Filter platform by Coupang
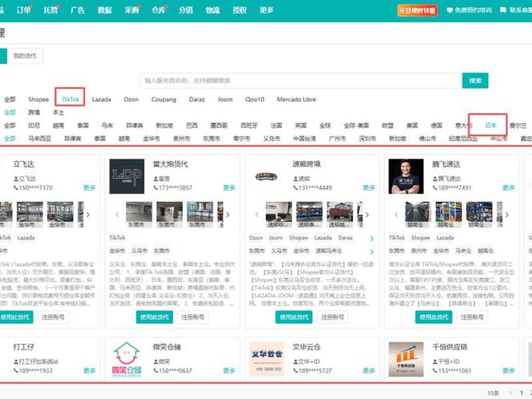532x399 pixels. point(164,99)
